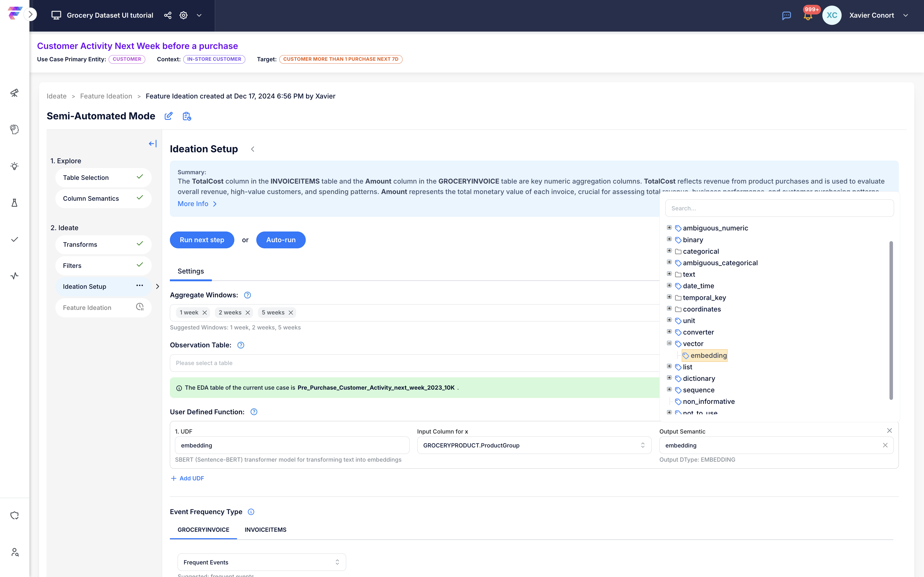
Task: Click Event Frequency Type info icon
Action: (251, 512)
